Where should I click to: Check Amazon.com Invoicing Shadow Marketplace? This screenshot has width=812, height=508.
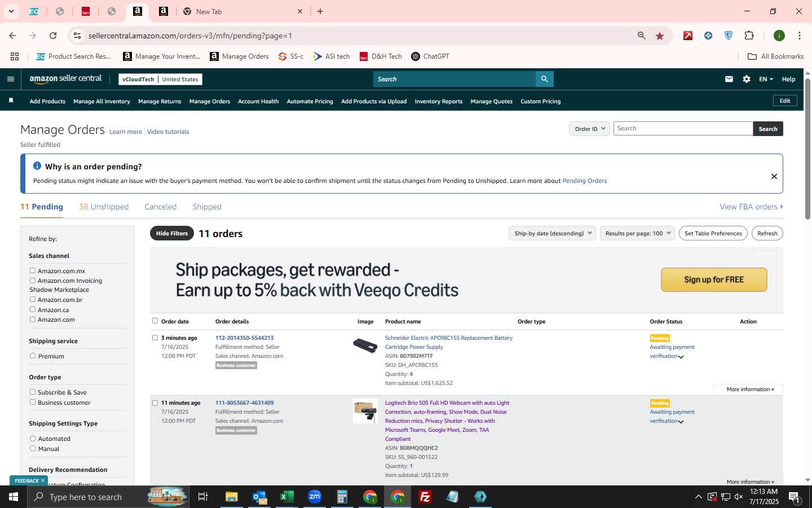[33, 281]
